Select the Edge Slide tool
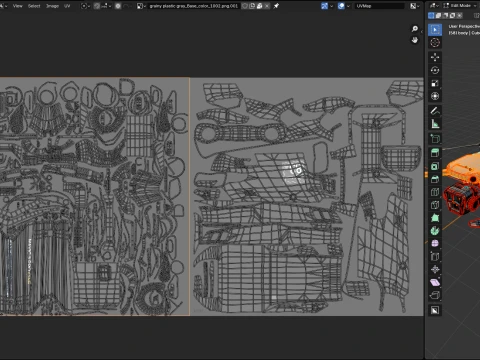 coord(435,257)
